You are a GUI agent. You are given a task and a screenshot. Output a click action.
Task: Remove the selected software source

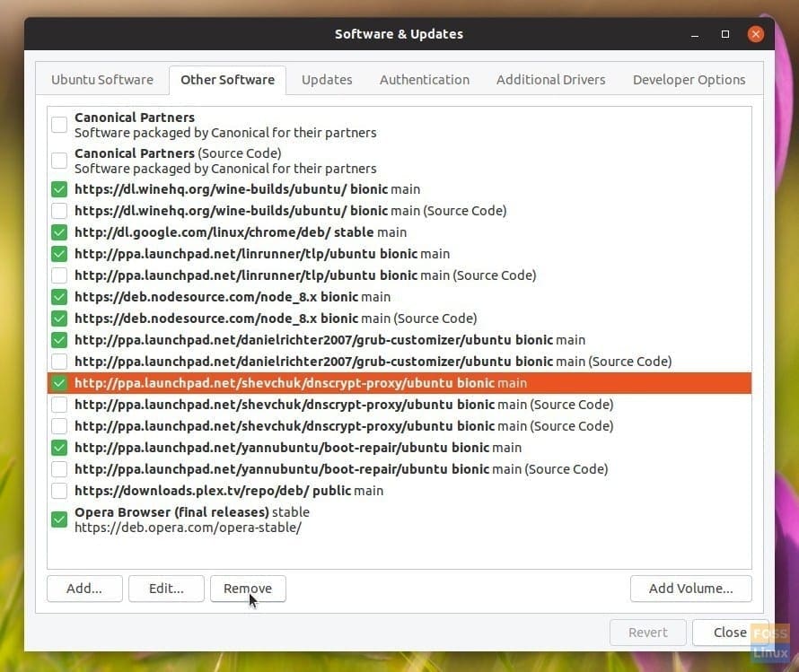pyautogui.click(x=248, y=589)
